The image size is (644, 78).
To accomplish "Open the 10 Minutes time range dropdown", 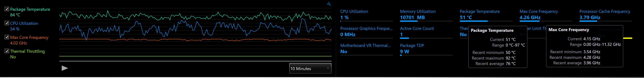I will (x=310, y=69).
